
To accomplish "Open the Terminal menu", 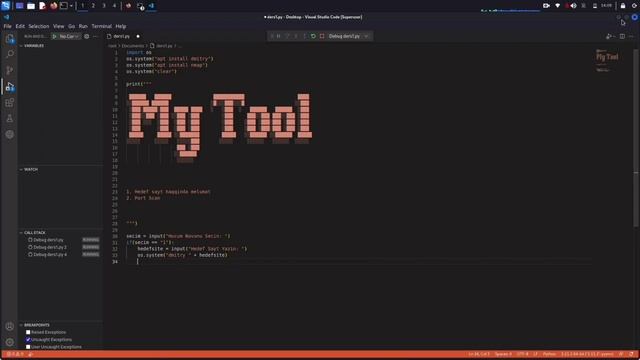I will pyautogui.click(x=102, y=26).
